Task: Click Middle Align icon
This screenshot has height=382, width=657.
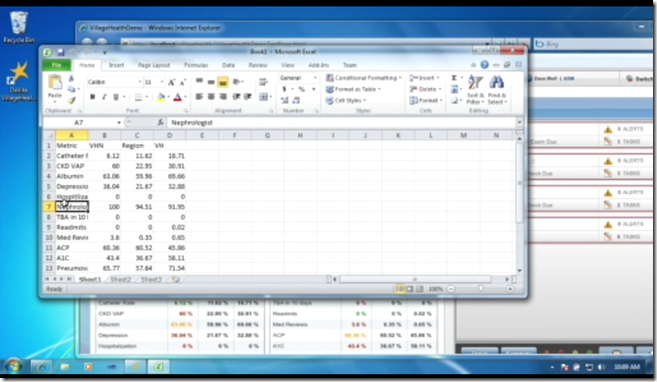Action: 211,82
